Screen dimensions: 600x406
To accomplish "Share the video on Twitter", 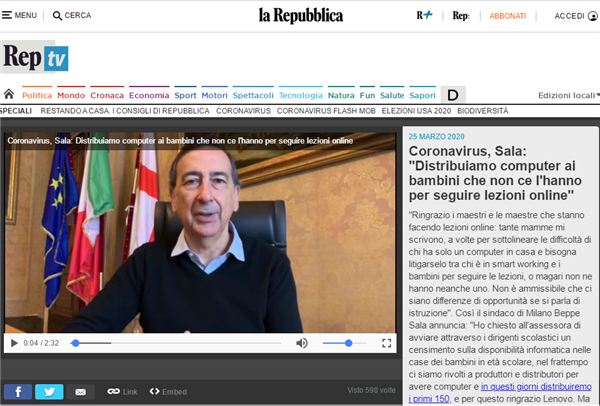I will (x=49, y=391).
